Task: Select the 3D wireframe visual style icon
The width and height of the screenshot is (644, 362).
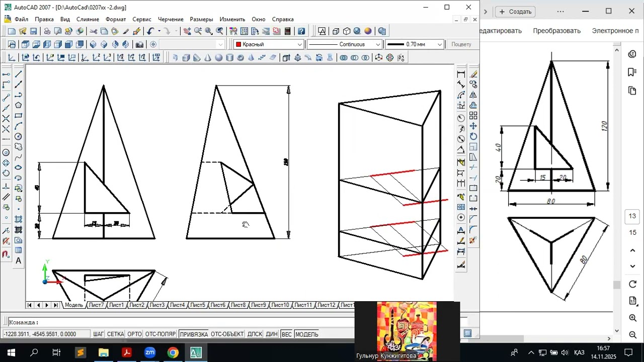Action: click(336, 31)
